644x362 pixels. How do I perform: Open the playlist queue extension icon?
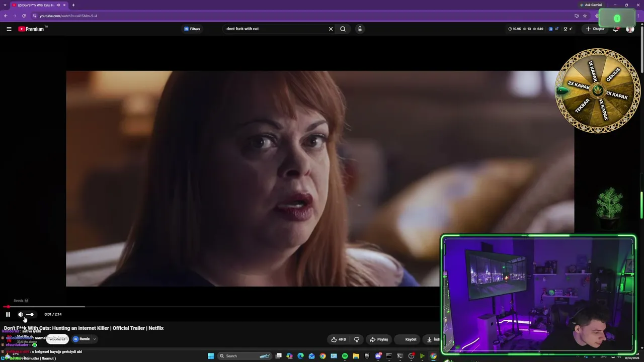click(x=557, y=29)
